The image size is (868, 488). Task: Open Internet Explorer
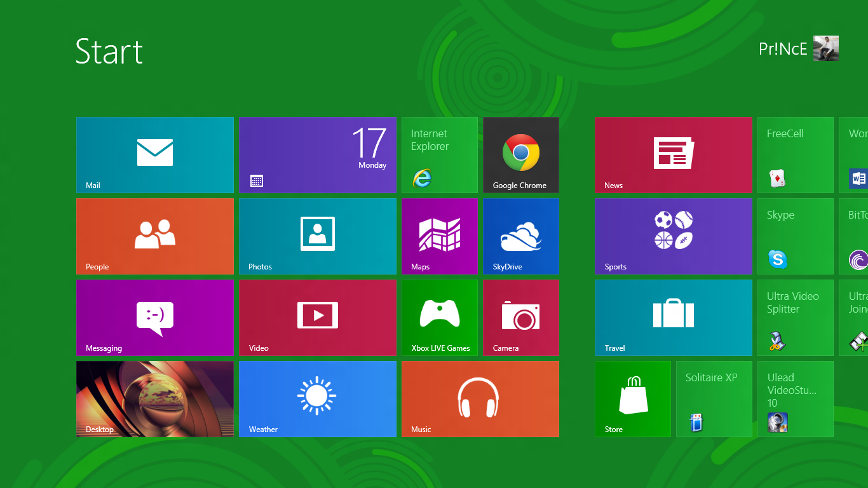coord(439,154)
